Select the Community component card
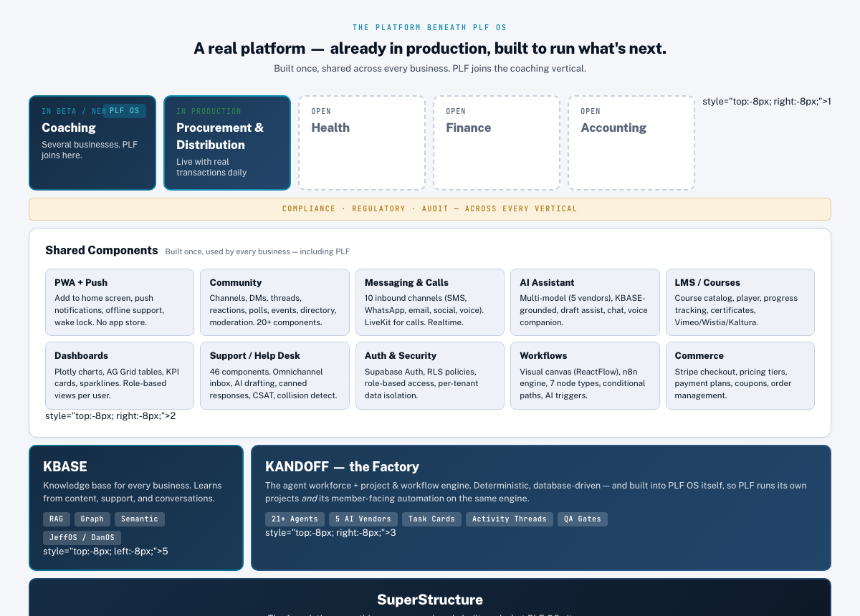 coord(274,302)
